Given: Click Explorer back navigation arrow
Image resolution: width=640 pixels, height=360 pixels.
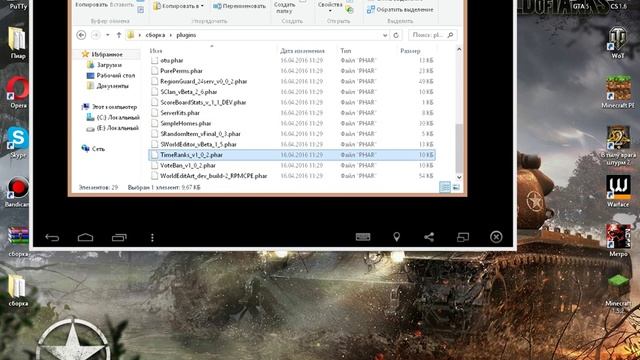Looking at the screenshot, I should (81, 35).
